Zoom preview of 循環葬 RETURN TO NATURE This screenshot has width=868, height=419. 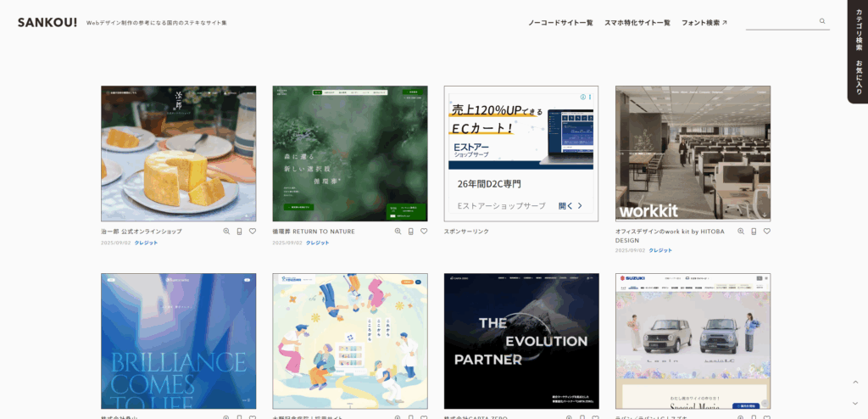tap(398, 231)
